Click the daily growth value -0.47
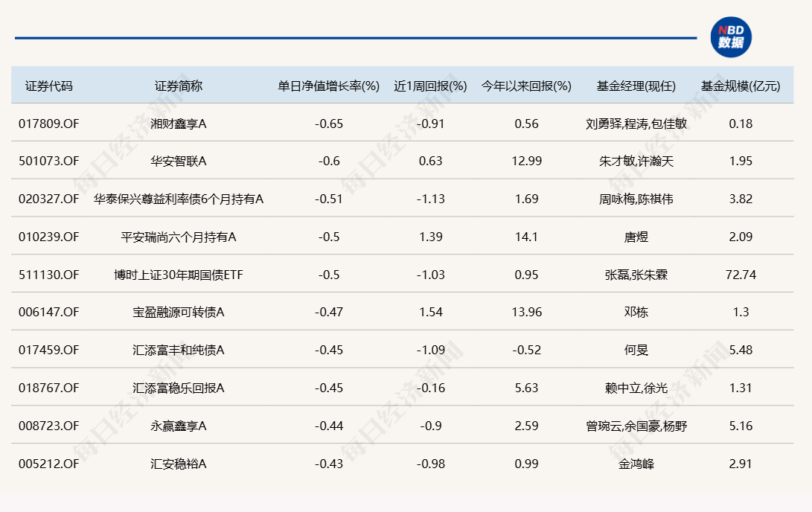The image size is (812, 512). pos(328,312)
